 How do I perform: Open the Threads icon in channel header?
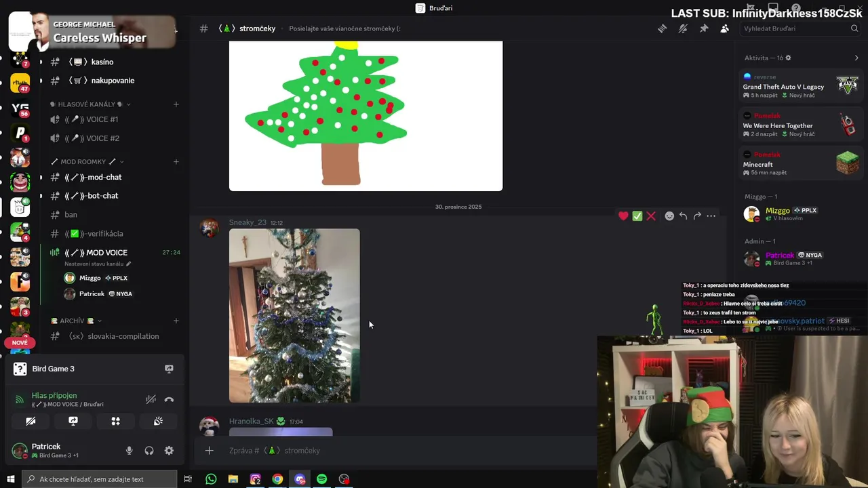663,28
